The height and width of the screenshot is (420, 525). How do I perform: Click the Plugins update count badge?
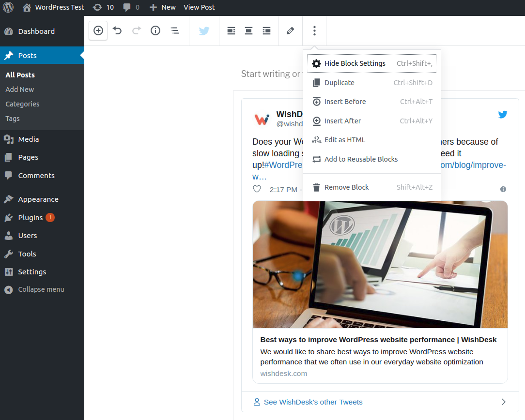coord(50,217)
